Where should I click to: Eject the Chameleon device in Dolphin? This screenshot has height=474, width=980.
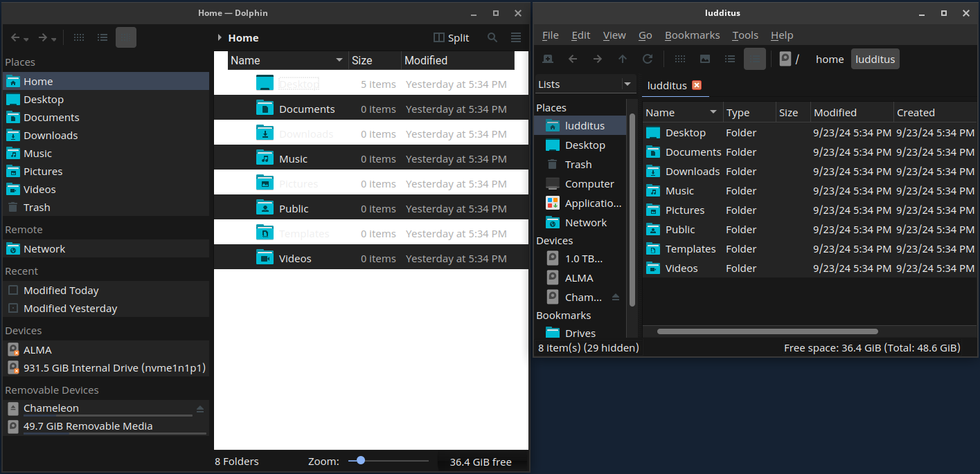[200, 409]
